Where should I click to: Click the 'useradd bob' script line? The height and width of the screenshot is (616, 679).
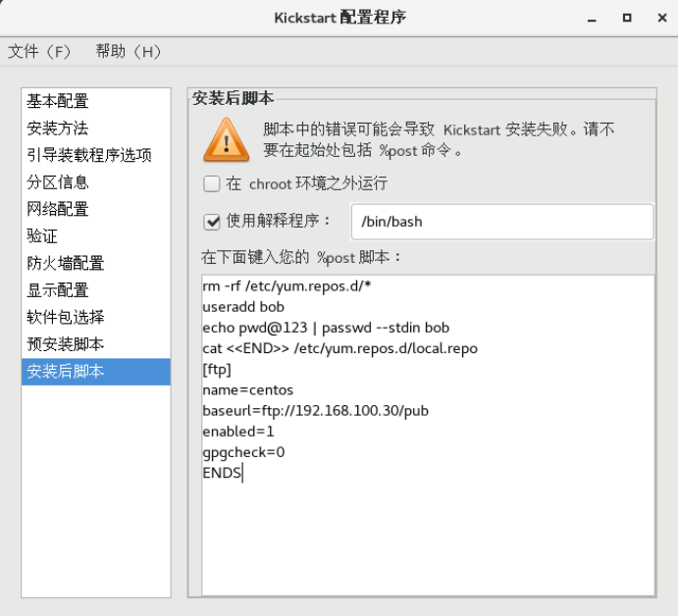[243, 307]
